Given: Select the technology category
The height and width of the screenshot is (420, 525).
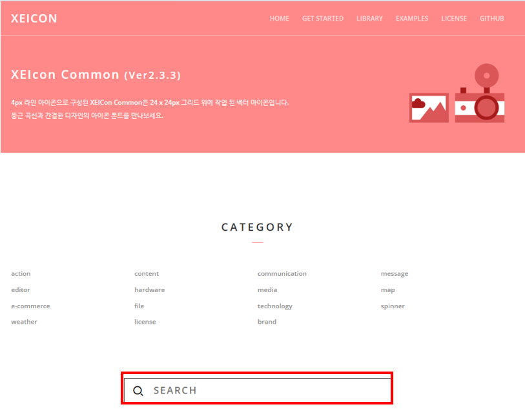Looking at the screenshot, I should click(x=275, y=306).
